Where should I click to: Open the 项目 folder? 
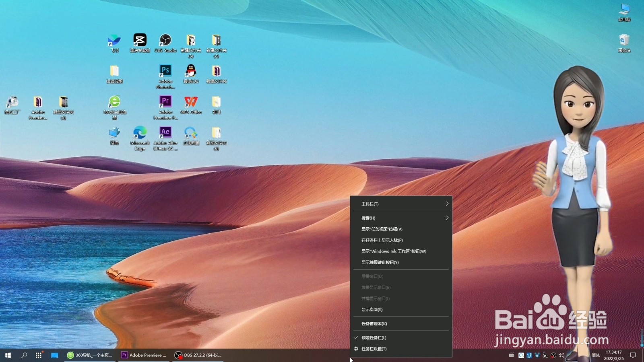point(216,105)
